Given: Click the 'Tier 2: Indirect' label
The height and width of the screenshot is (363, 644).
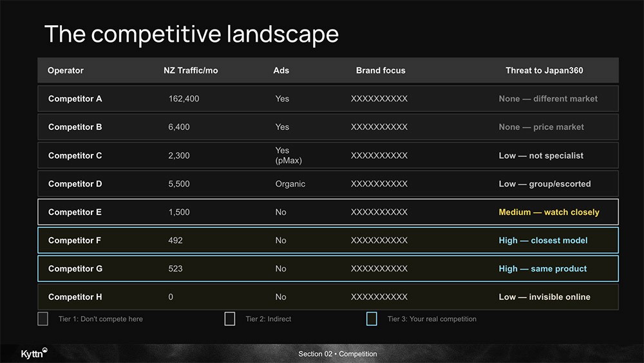Looking at the screenshot, I should pyautogui.click(x=268, y=319).
